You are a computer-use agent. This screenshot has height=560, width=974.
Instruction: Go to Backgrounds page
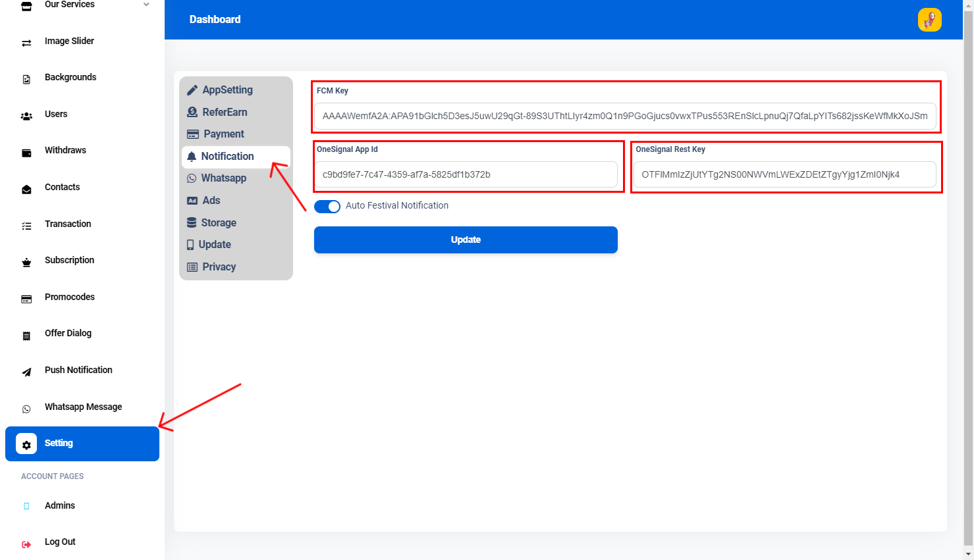70,77
